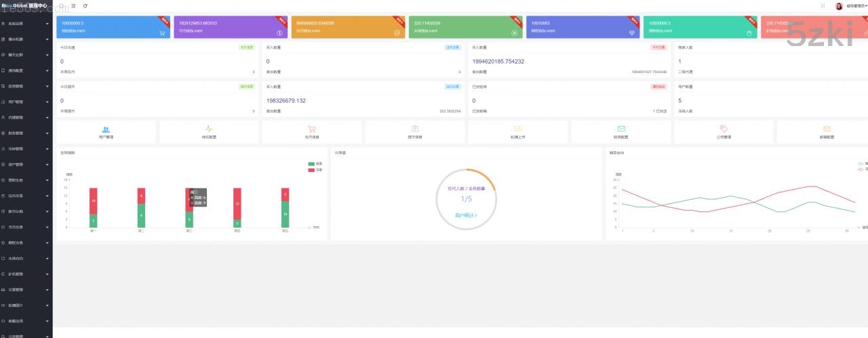
Task: Expand the 系统设置 sidebar menu
Action: click(26, 24)
